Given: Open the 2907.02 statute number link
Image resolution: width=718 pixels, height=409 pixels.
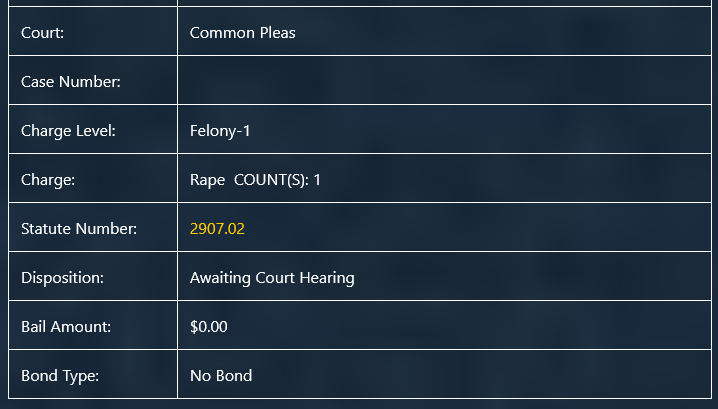Looking at the screenshot, I should click(x=217, y=229).
